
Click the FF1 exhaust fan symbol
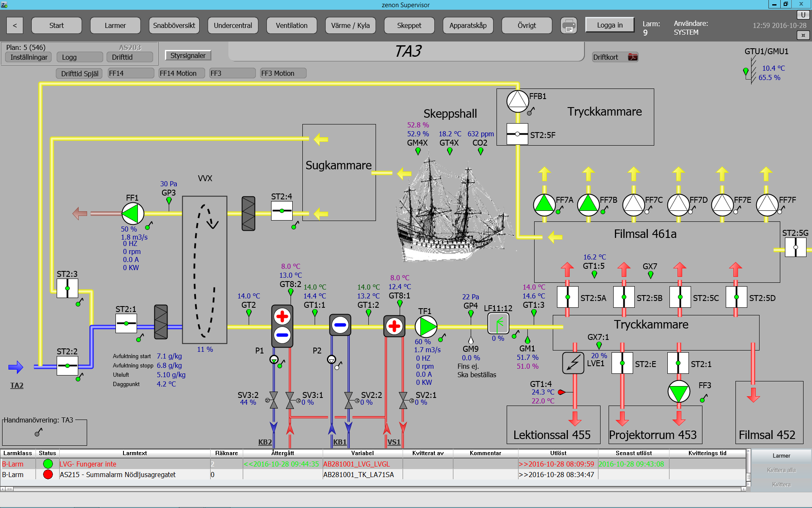pyautogui.click(x=133, y=213)
